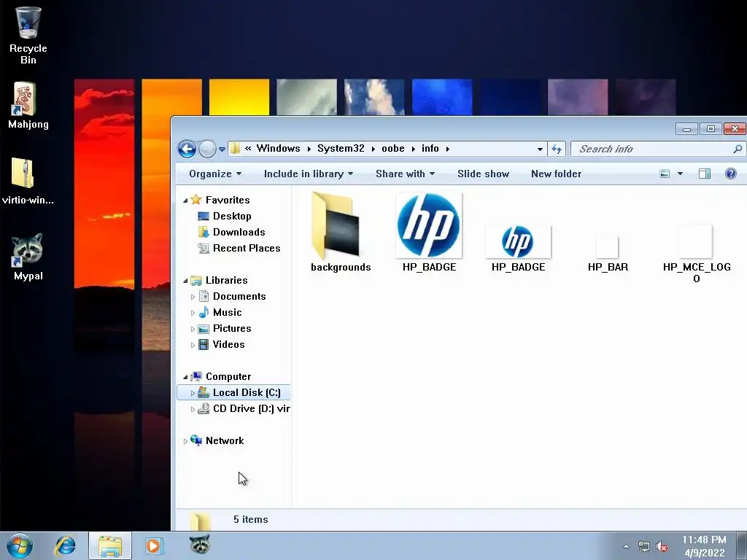Navigate to System32 in the breadcrumb

pyautogui.click(x=341, y=149)
